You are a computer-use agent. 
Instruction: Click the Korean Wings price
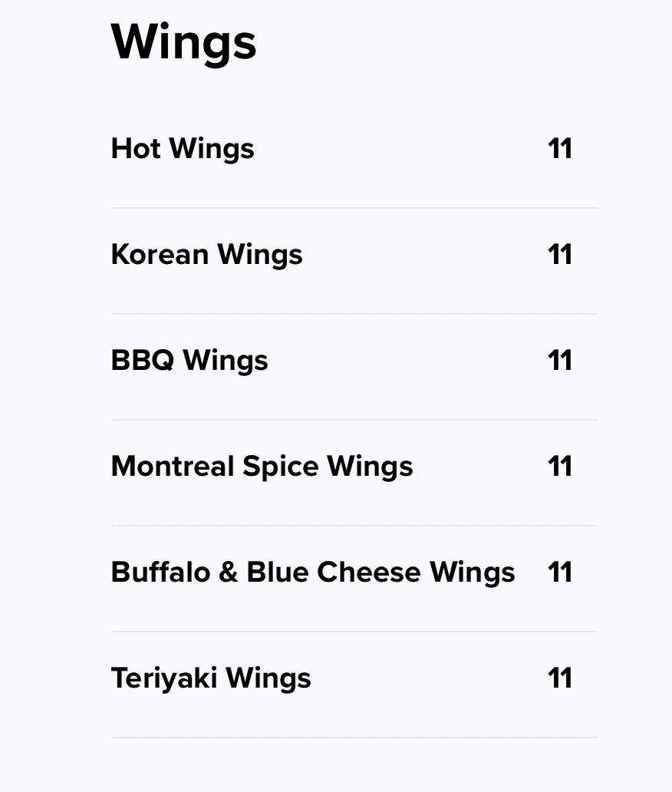pos(560,254)
